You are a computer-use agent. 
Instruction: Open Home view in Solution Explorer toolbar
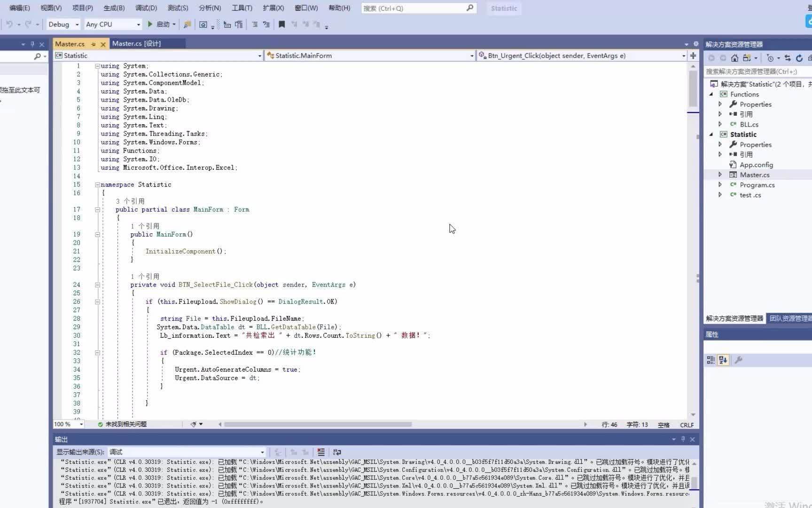[734, 57]
